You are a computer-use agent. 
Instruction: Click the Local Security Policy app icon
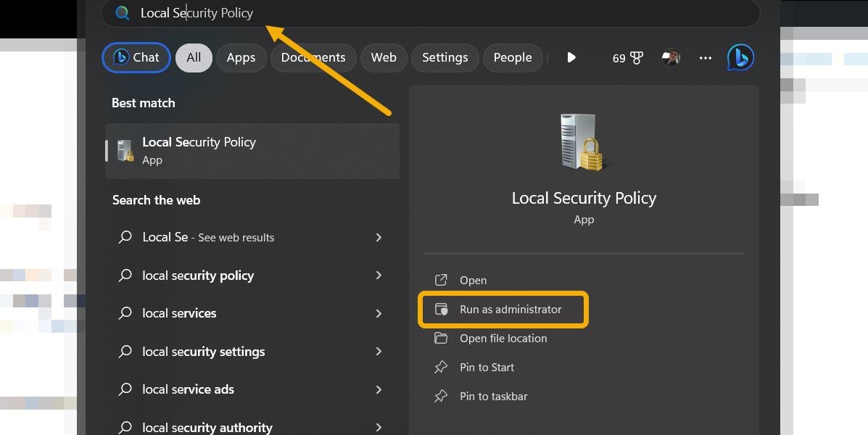point(123,151)
